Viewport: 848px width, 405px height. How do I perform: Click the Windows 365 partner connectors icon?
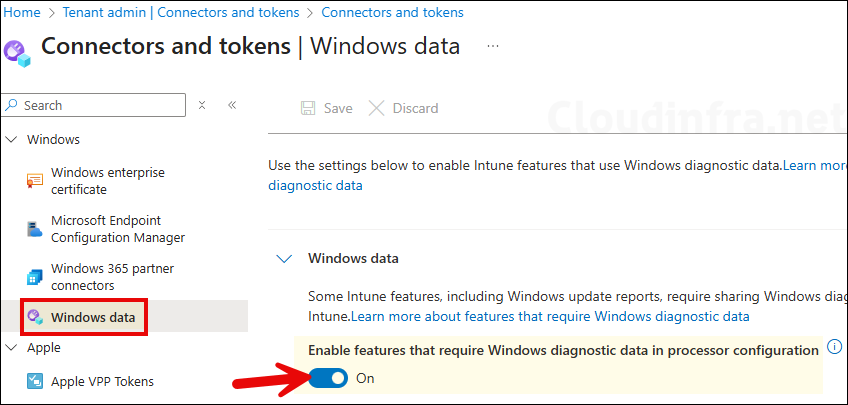35,277
